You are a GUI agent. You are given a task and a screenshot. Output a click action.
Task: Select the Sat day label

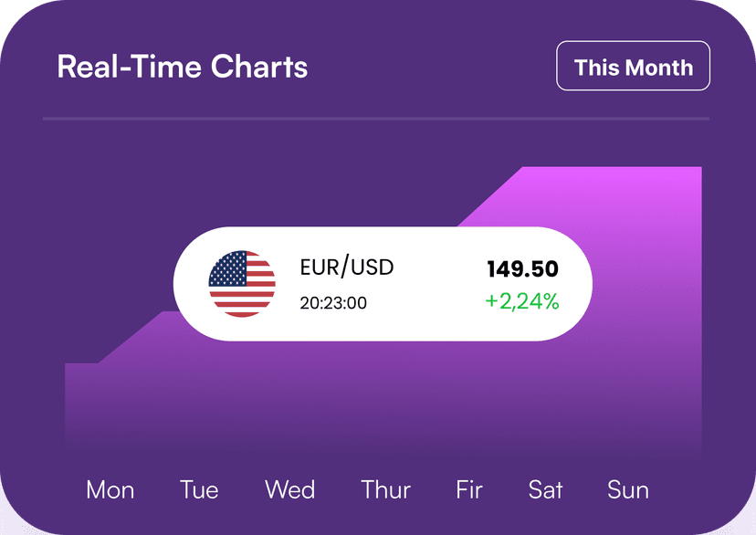545,489
